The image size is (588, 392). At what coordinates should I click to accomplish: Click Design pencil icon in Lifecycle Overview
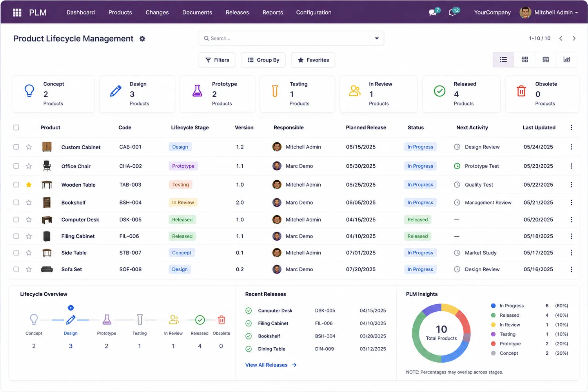coord(71,320)
